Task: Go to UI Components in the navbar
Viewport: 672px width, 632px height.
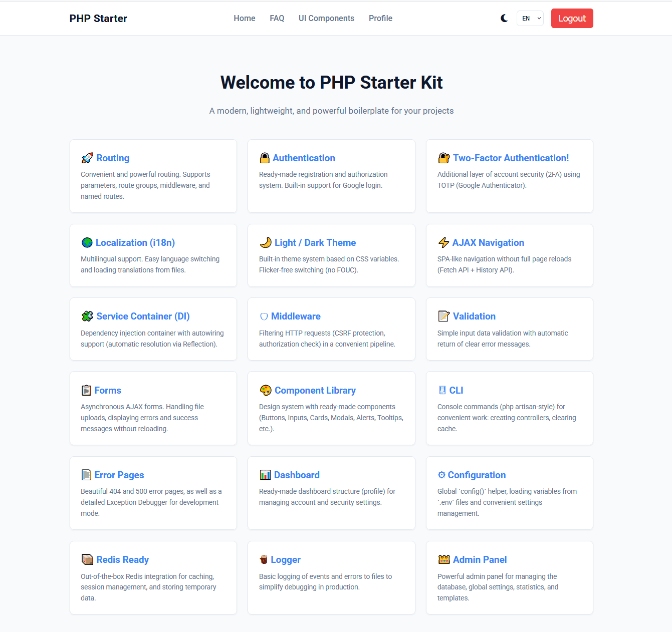Action: click(326, 19)
